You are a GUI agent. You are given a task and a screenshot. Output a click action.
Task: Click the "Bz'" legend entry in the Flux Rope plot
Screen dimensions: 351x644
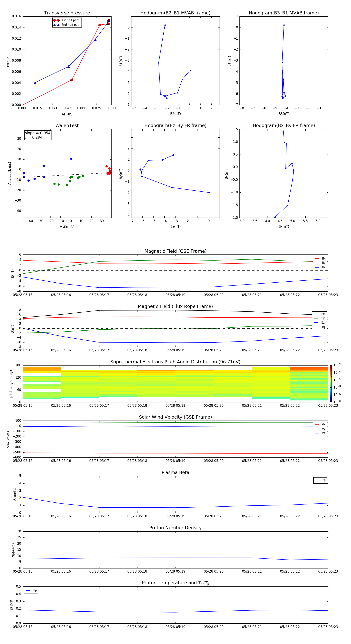point(320,323)
